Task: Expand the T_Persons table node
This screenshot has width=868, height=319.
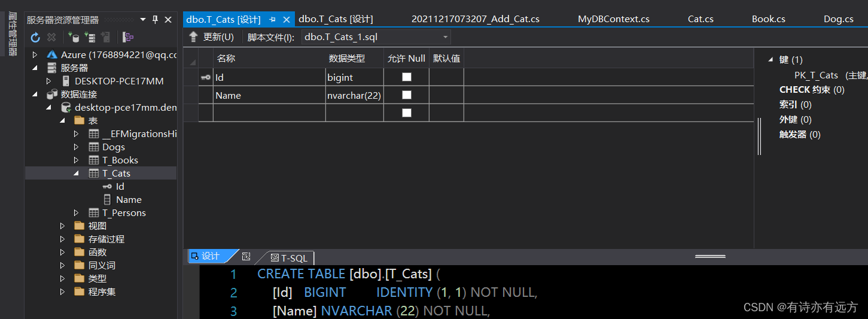Action: tap(76, 213)
